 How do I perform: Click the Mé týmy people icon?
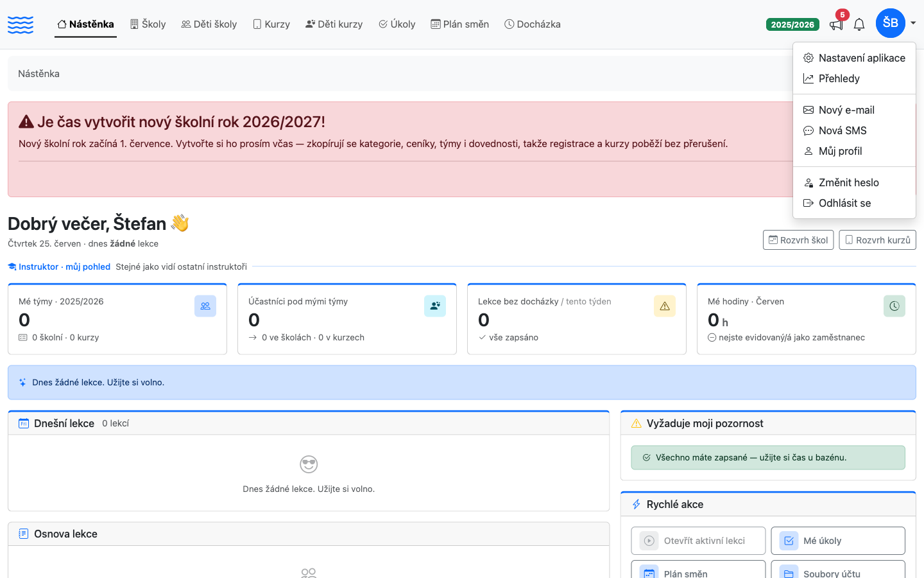205,306
